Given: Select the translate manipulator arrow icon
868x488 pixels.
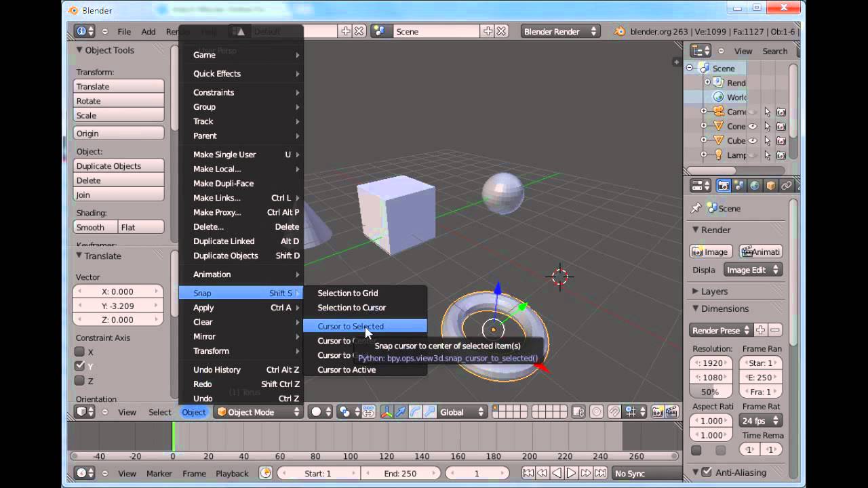Looking at the screenshot, I should click(x=401, y=411).
